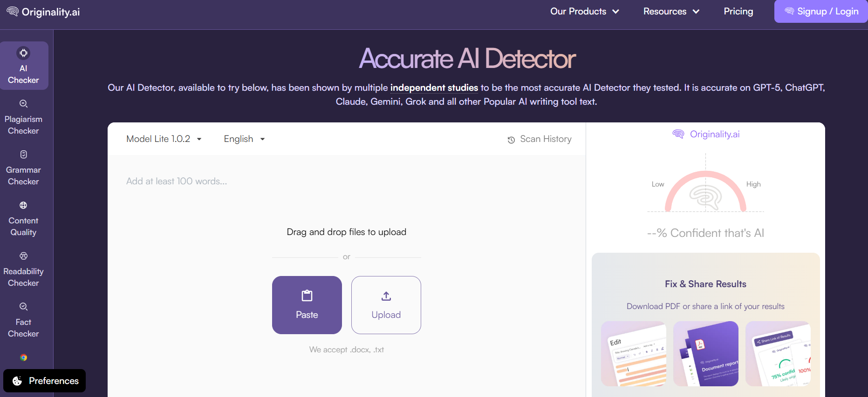868x397 pixels.
Task: Open the Fact Checker magnifier icon
Action: tap(23, 307)
